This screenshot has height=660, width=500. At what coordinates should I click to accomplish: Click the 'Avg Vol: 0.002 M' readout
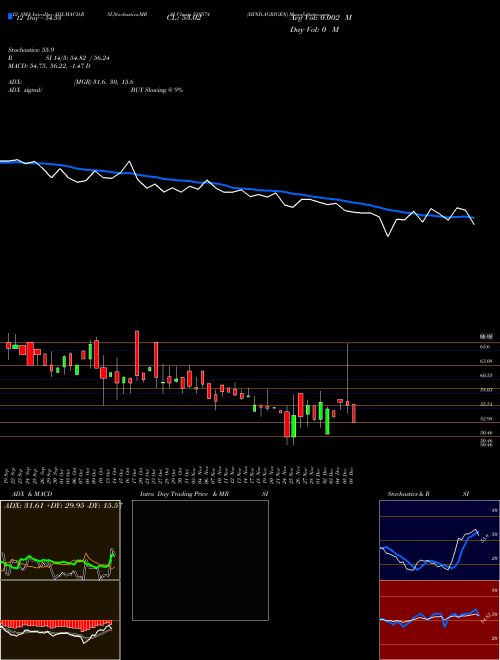point(321,18)
